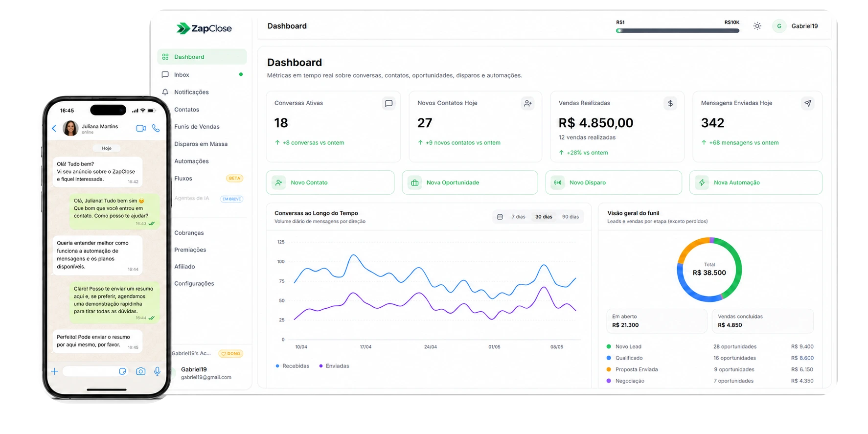Image resolution: width=868 pixels, height=434 pixels.
Task: Open Gabriel19 account profile at sidebar bottom
Action: point(206,373)
